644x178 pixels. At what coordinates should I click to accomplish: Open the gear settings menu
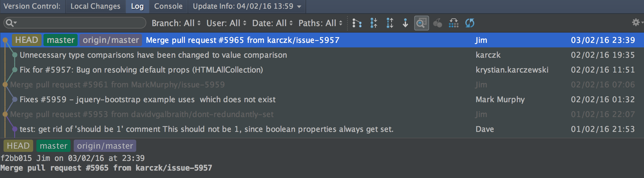coord(636,22)
